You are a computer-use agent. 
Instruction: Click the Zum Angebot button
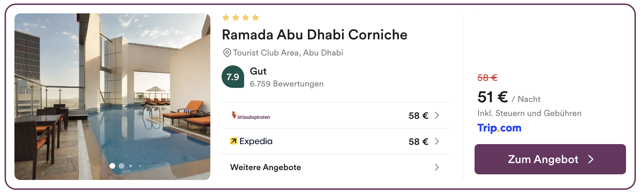(x=550, y=159)
